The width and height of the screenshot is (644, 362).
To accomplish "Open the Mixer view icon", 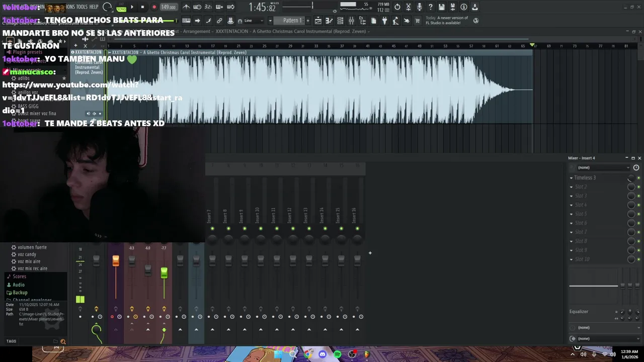I will (351, 21).
